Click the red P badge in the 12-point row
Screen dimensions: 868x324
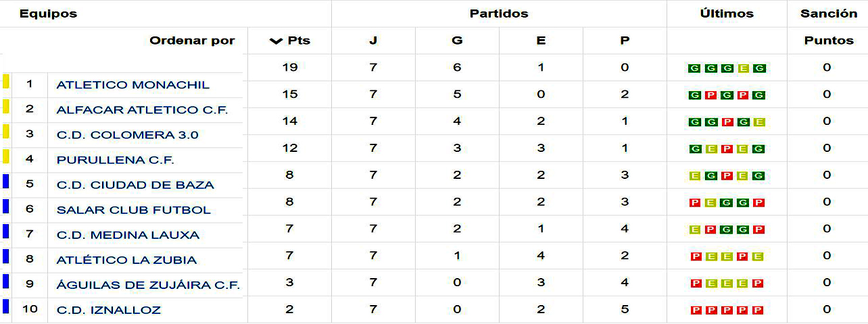pos(727,149)
